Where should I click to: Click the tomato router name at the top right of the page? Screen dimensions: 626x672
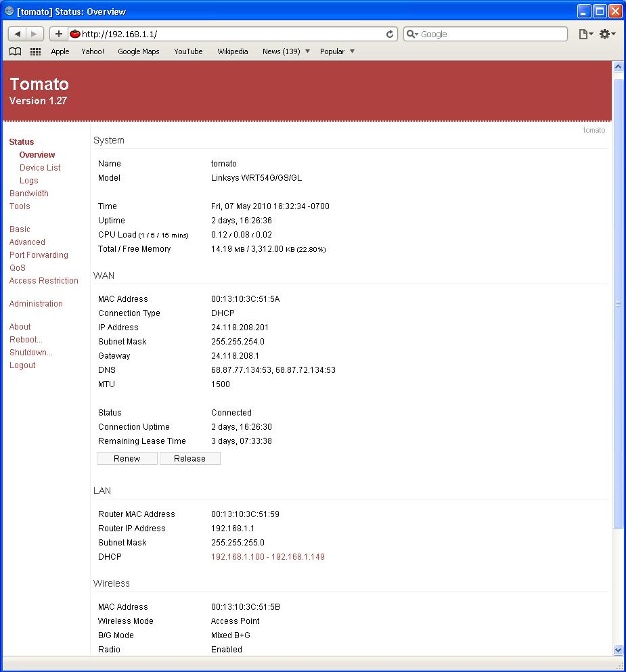[x=594, y=131]
